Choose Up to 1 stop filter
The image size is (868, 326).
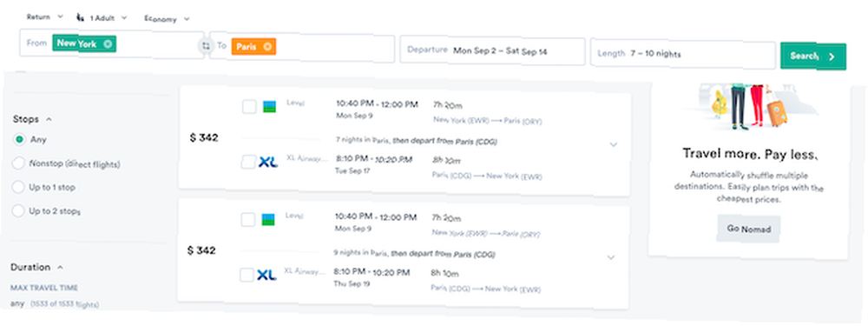(x=18, y=187)
